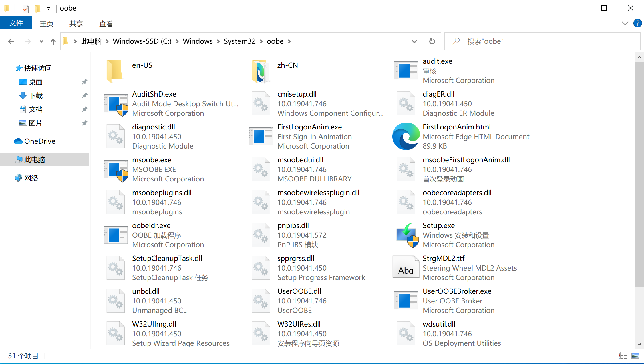Click vertical scrollbar up arrow
Screen dimensions: 644x364
(639, 57)
